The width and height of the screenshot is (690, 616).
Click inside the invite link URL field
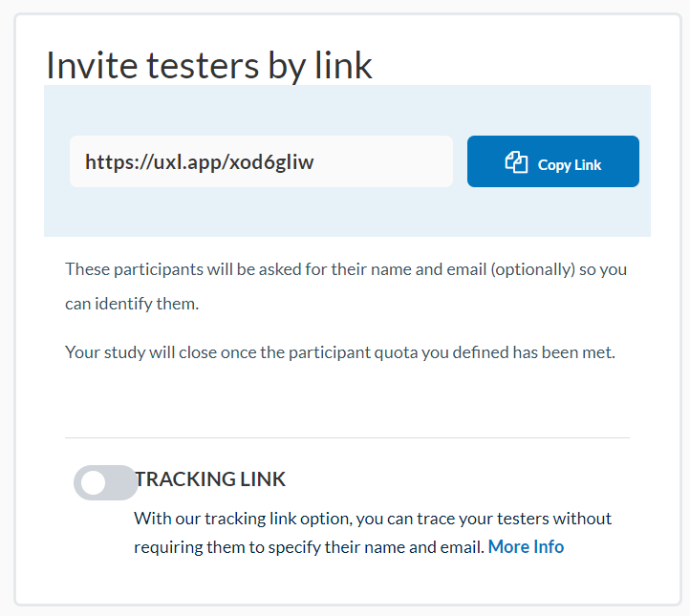tap(261, 161)
